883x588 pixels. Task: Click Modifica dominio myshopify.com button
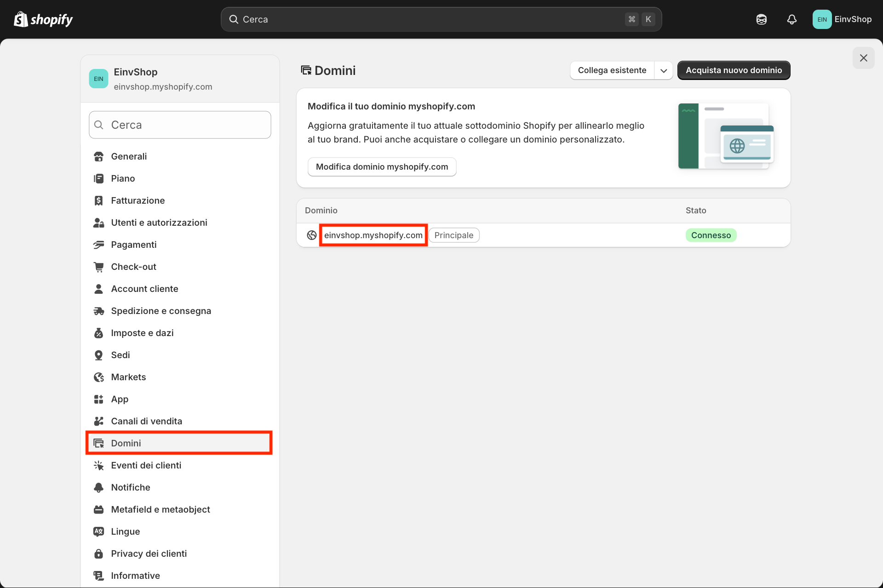[382, 166]
